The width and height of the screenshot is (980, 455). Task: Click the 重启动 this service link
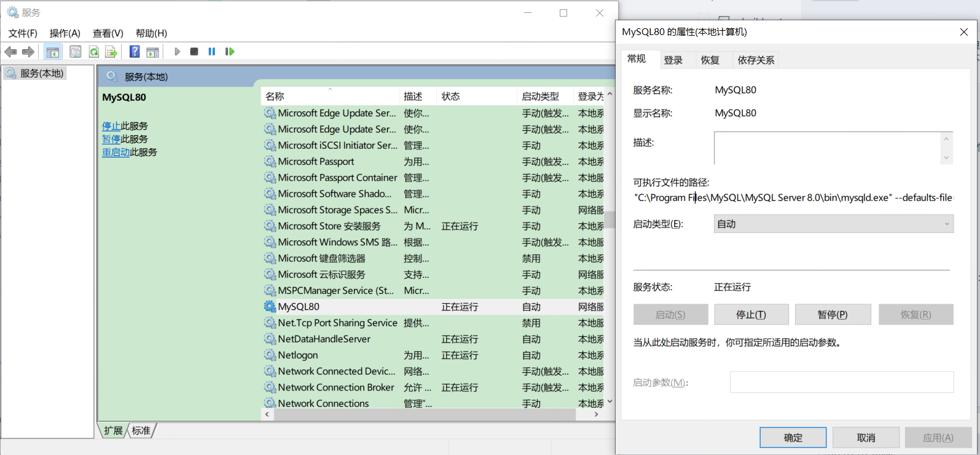coord(116,152)
